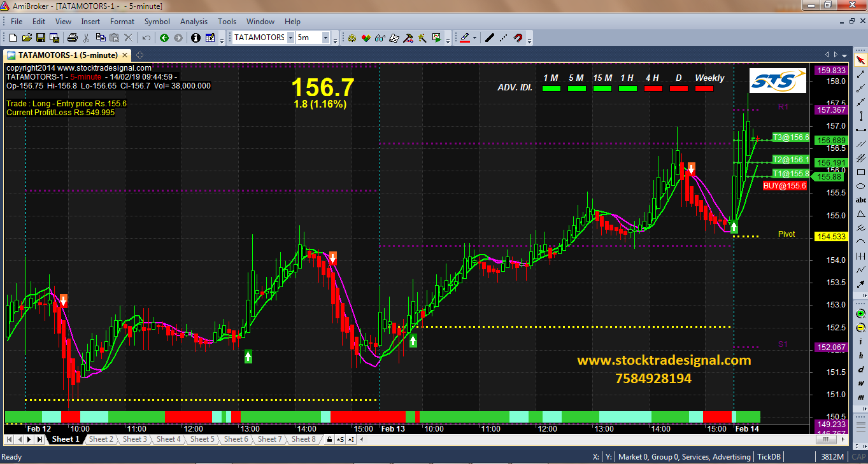
Task: Click the last-sheet navigation arrow button
Action: [39, 439]
